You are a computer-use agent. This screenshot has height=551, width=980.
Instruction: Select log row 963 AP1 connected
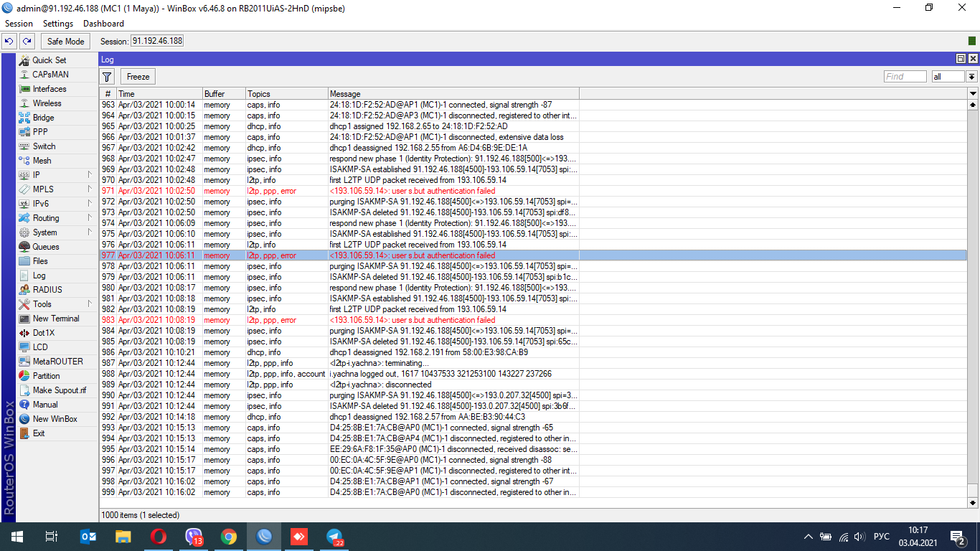click(x=533, y=105)
